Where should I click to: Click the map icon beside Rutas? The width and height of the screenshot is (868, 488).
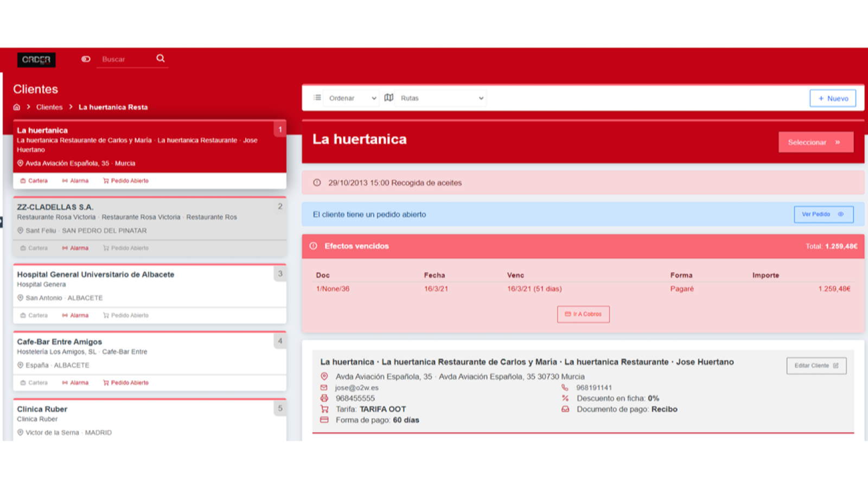coord(389,98)
